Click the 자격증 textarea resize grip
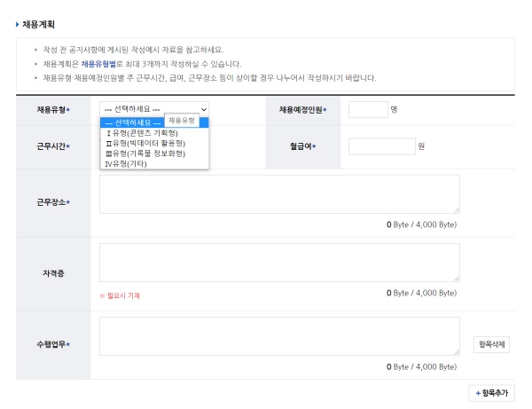 click(457, 279)
